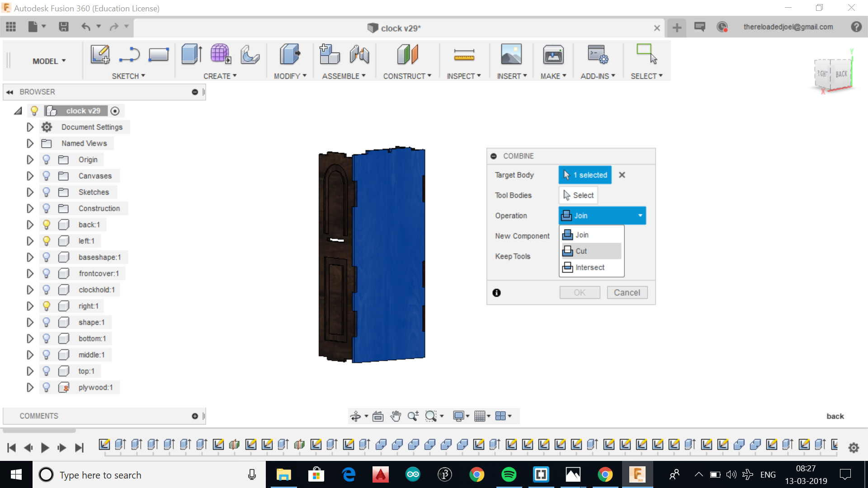Viewport: 868px width, 488px height.
Task: Click the Pan hand icon
Action: pyautogui.click(x=396, y=416)
